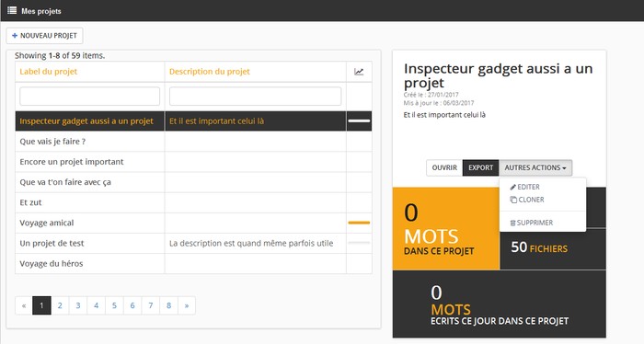The width and height of the screenshot is (644, 344).
Task: Click the Export button
Action: pos(480,168)
